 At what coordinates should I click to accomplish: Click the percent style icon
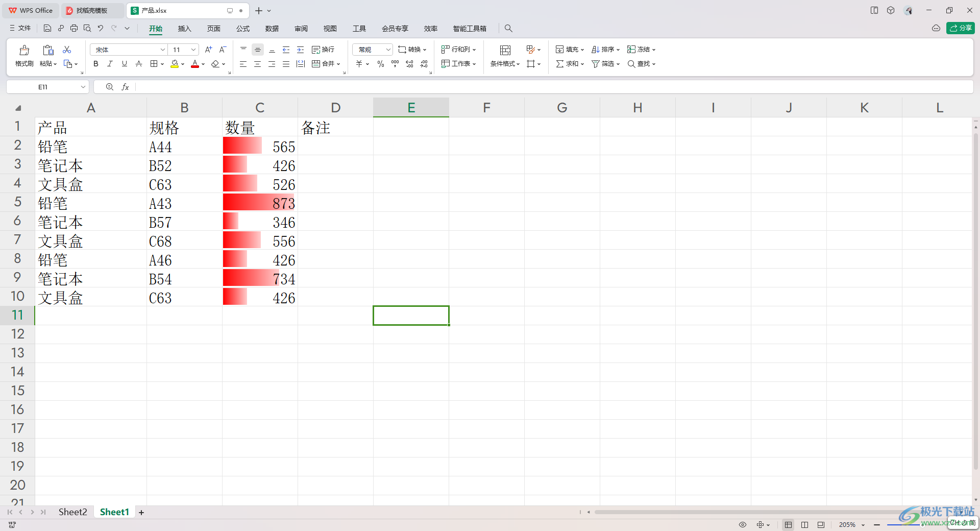(381, 64)
